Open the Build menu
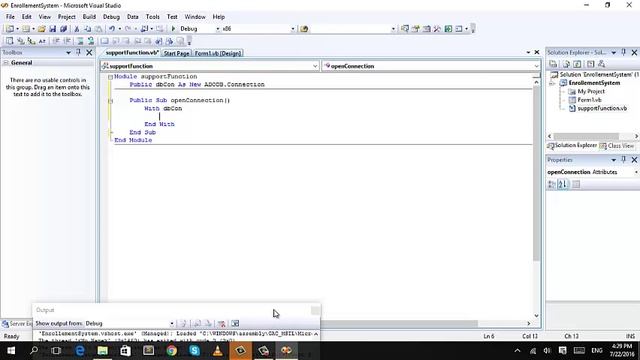This screenshot has height=360, width=640. (x=89, y=17)
